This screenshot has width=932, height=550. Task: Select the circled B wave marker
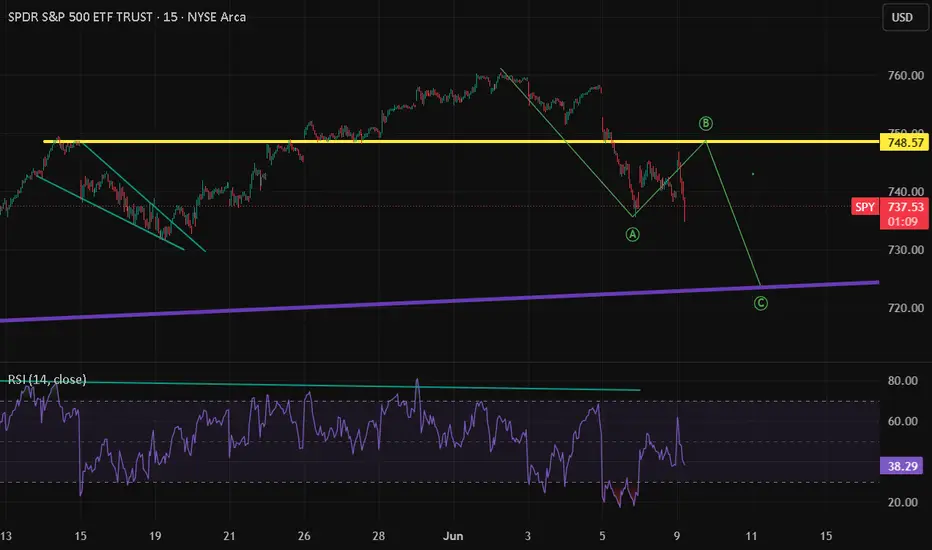click(706, 124)
